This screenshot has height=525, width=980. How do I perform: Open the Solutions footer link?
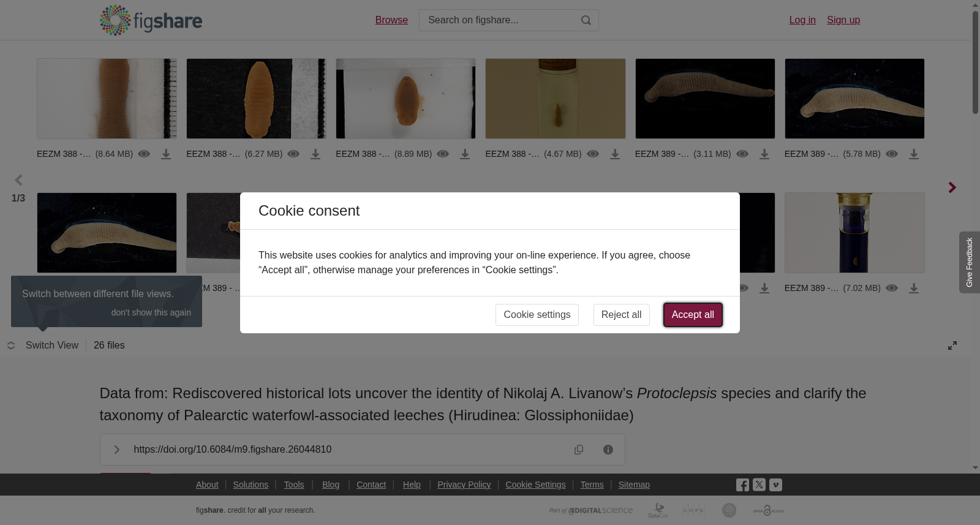click(x=251, y=485)
